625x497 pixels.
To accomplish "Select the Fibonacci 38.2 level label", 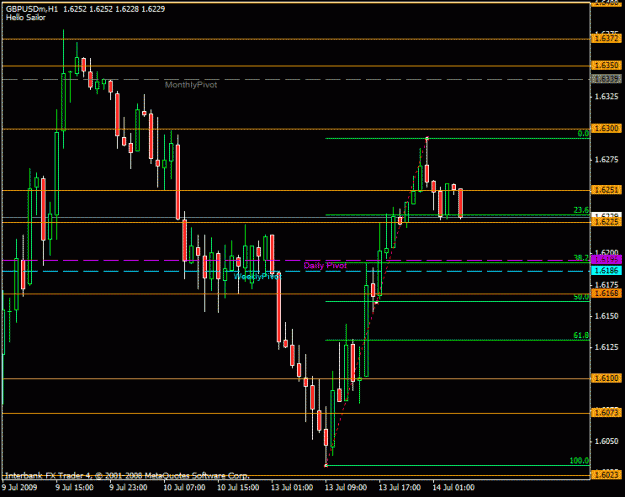I will pyautogui.click(x=581, y=258).
